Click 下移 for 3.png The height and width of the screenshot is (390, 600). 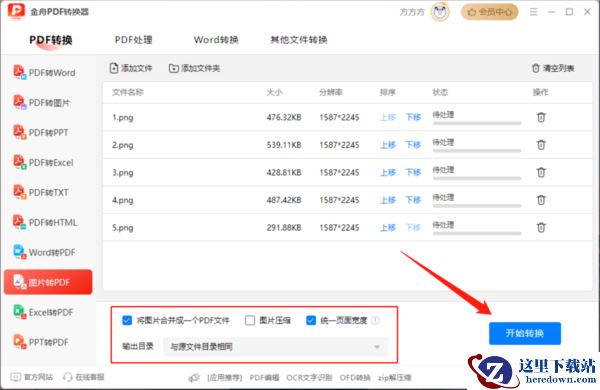pos(413,172)
